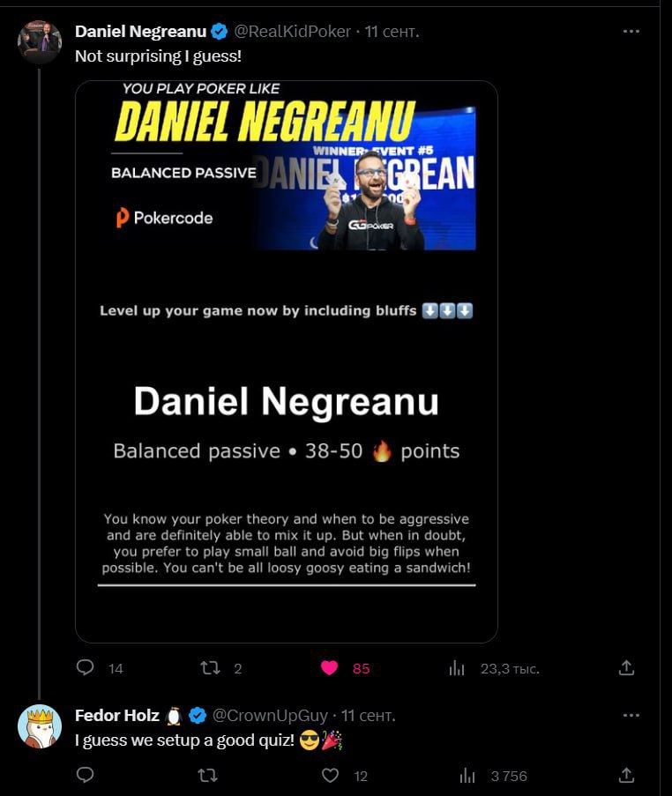
Task: Share Fedor Holz's reply
Action: [x=626, y=775]
